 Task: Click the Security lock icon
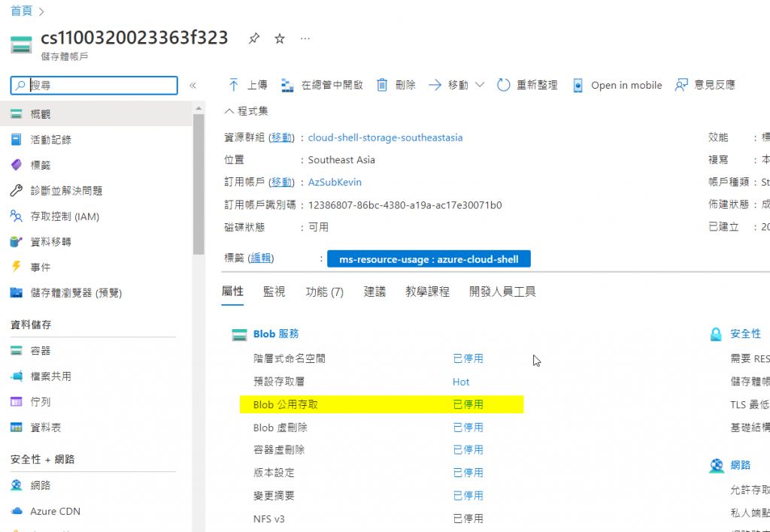point(716,334)
